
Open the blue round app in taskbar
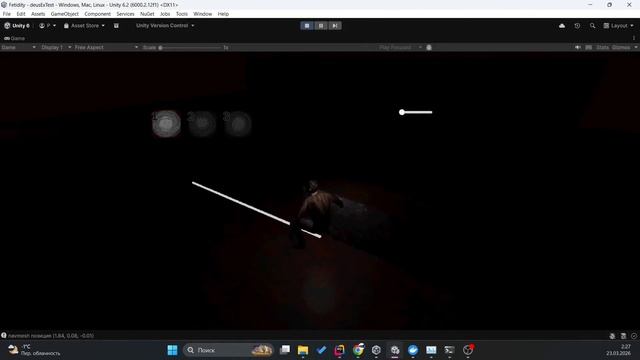click(413, 350)
